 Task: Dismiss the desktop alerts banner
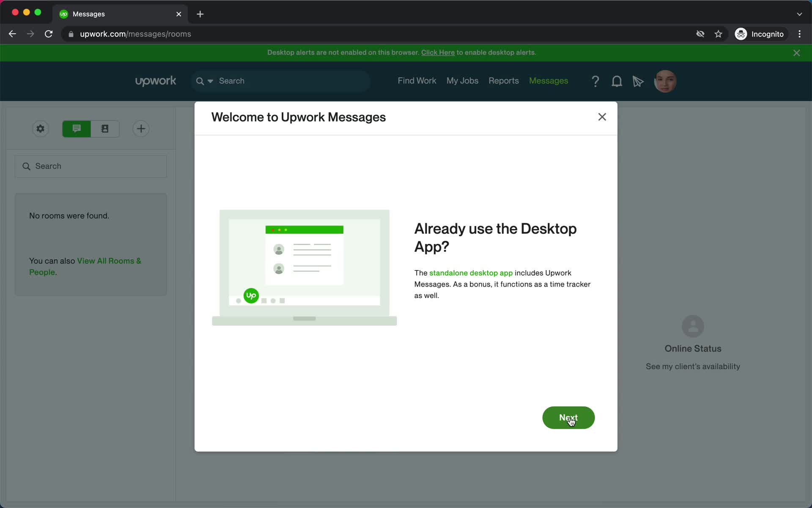coord(796,53)
